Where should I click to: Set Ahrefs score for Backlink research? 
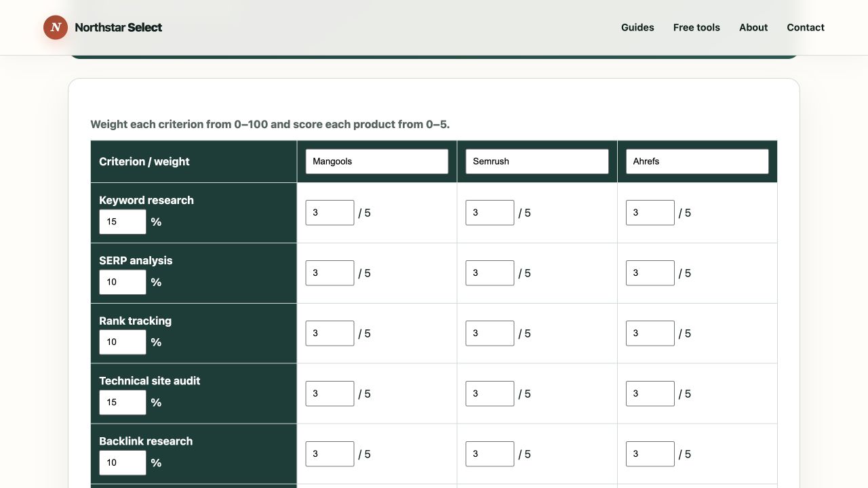coord(650,454)
